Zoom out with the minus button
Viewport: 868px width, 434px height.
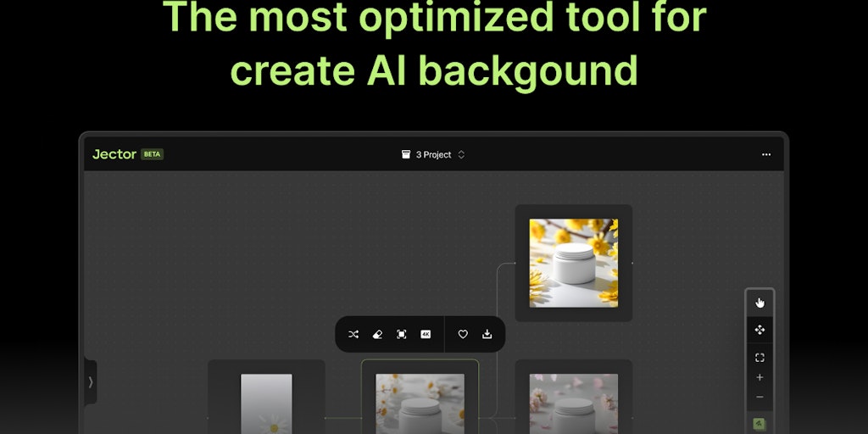(x=759, y=397)
